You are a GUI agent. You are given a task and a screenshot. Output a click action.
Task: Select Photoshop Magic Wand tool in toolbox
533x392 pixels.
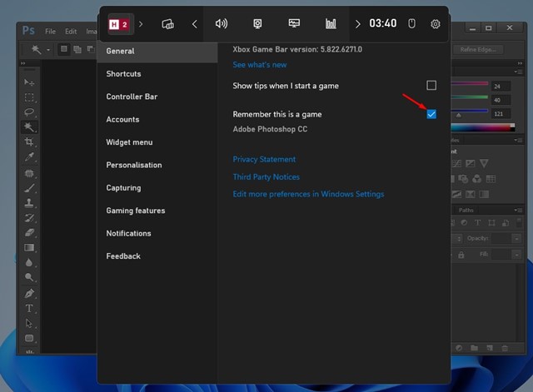pos(29,127)
